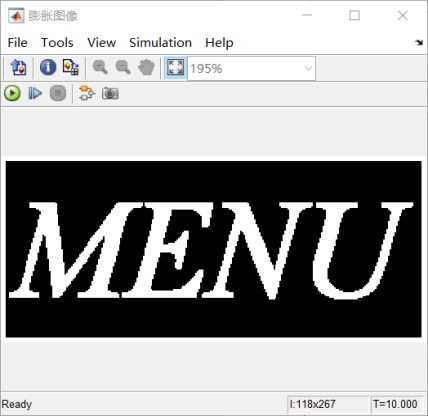Screen dimensions: 428x416
Task: Open the File menu
Action: (17, 43)
